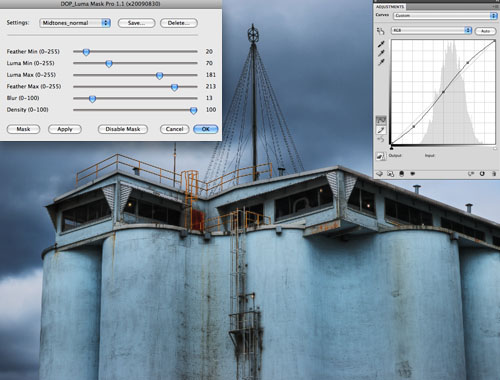Select the draw curve pencil tool
Viewport: 500px width, 380px height.
tap(381, 130)
